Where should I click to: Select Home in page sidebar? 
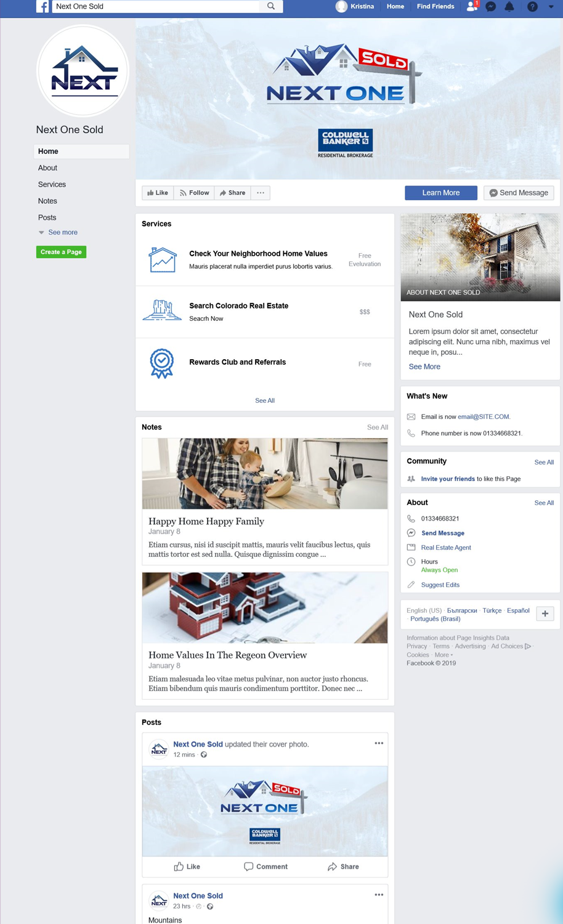pos(81,152)
